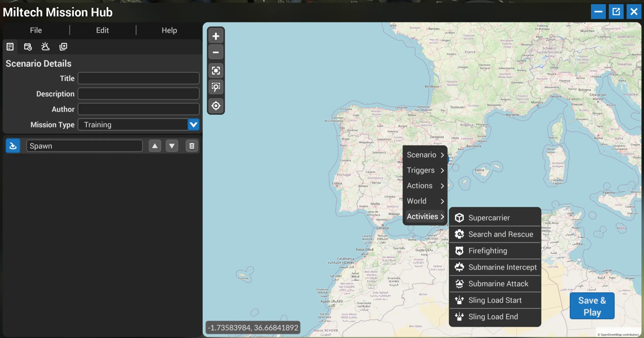This screenshot has width=644, height=338.
Task: Click the Title input field
Action: [x=138, y=78]
